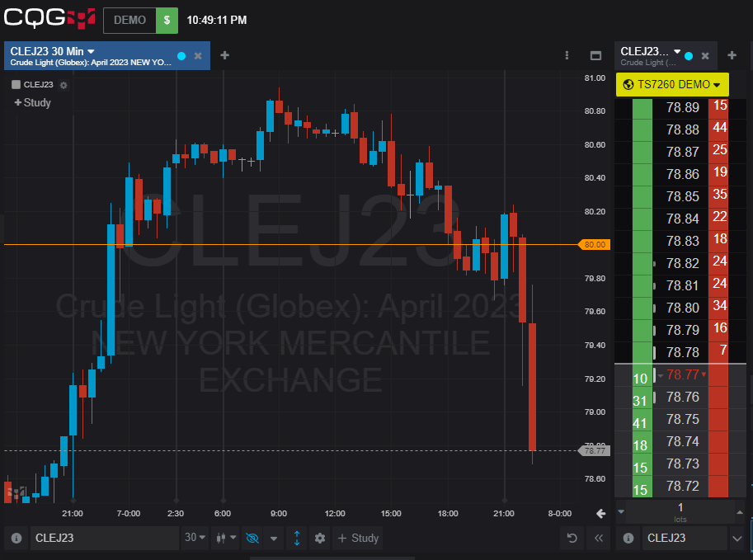Click the green dollar sign button

(x=167, y=20)
